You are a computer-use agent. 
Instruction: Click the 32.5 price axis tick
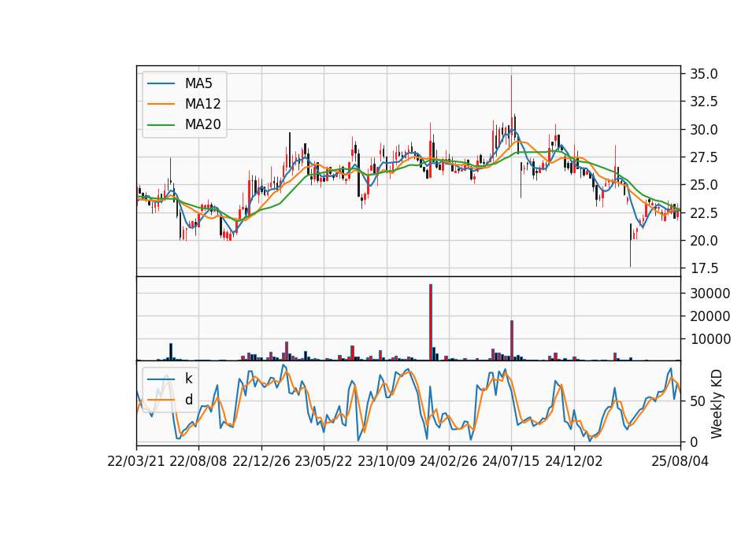[704, 102]
